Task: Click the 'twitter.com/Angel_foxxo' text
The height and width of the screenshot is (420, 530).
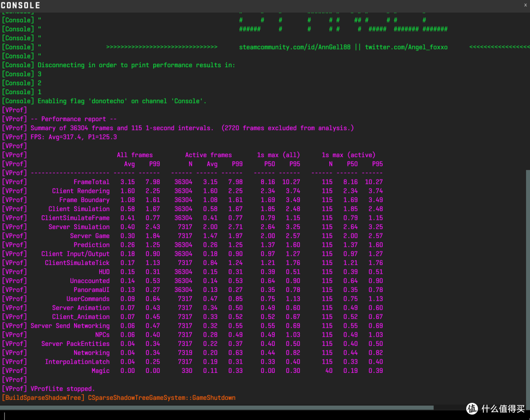Action: click(406, 47)
